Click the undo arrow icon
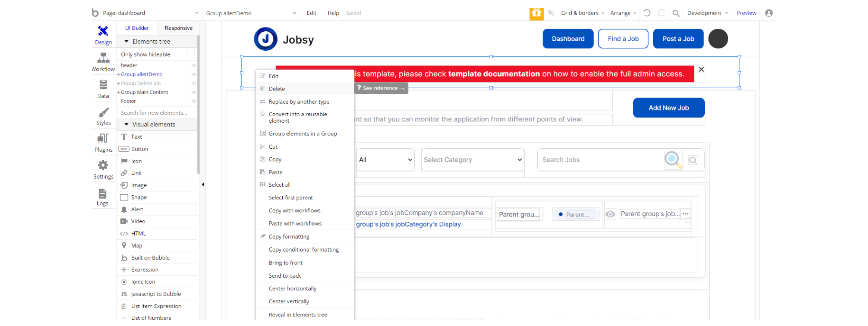 tap(647, 13)
